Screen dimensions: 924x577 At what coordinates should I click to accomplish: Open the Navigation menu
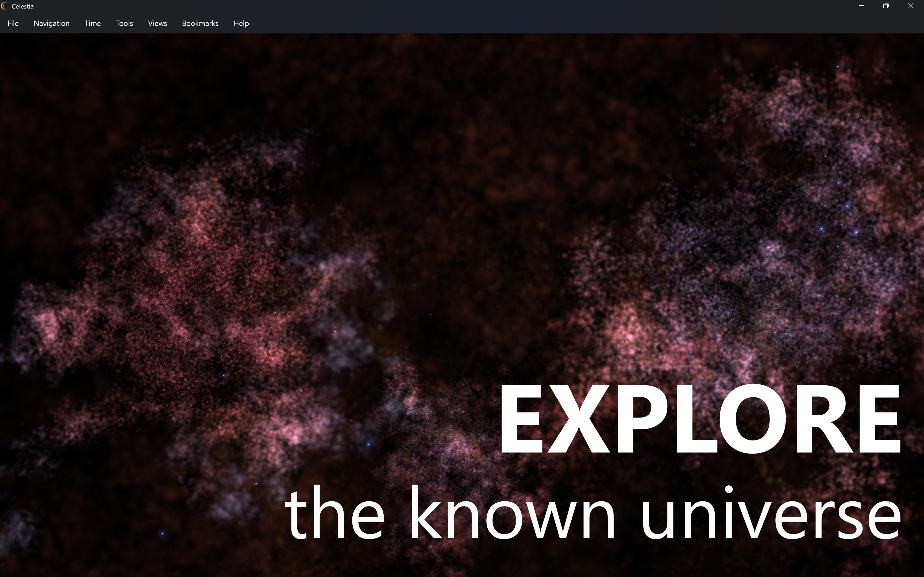[51, 23]
